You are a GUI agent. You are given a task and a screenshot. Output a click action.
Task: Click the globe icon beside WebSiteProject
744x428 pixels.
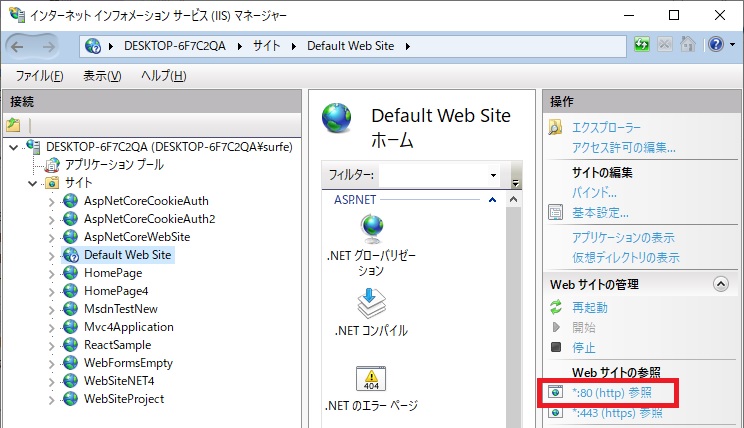tap(70, 399)
